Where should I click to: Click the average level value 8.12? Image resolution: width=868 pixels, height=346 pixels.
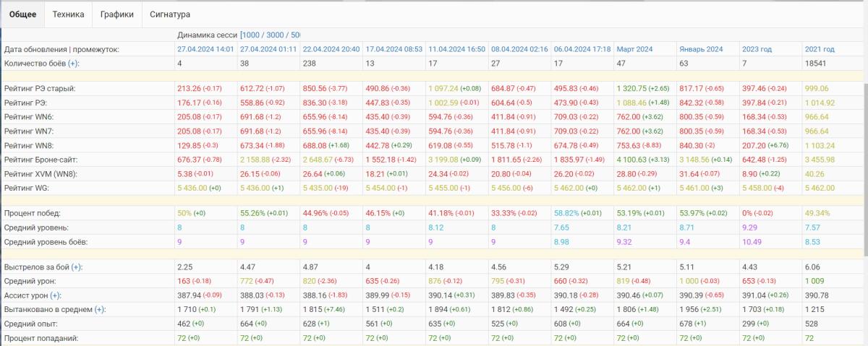pyautogui.click(x=436, y=228)
